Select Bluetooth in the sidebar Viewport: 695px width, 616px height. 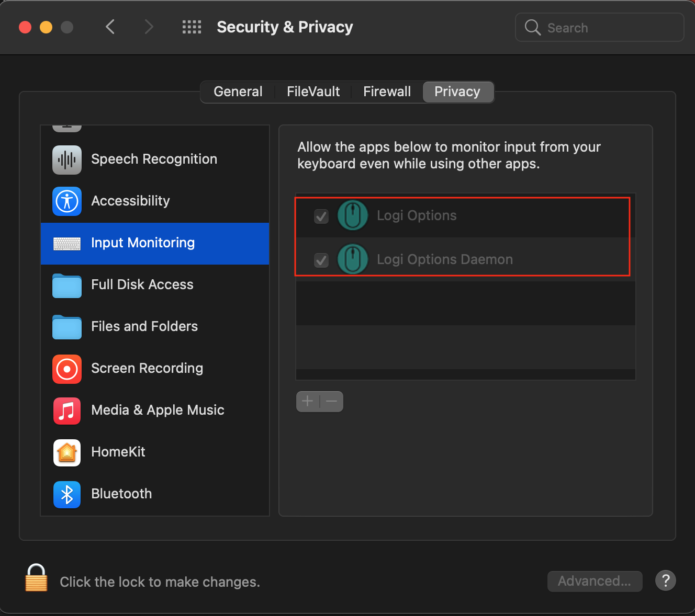point(155,495)
